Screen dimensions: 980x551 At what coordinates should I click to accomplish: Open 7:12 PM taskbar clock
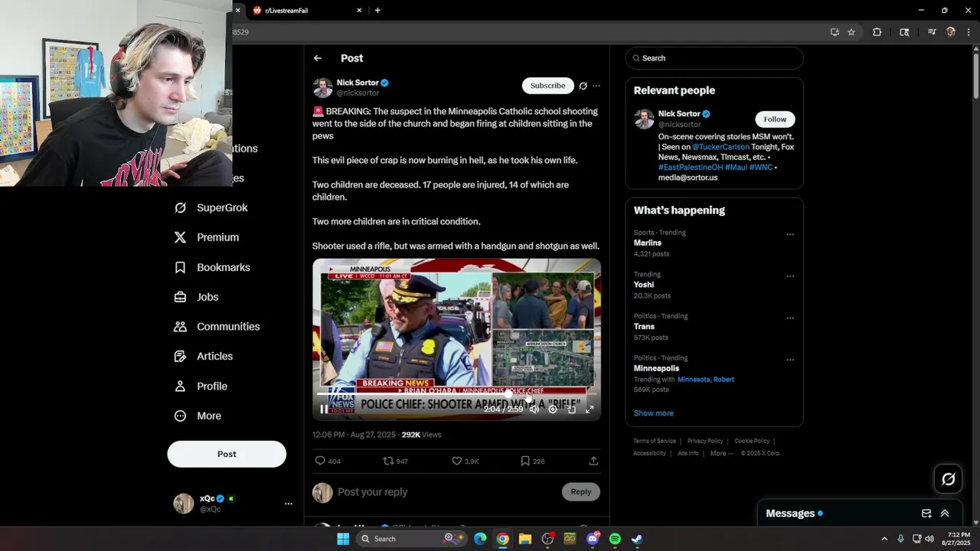pyautogui.click(x=958, y=539)
